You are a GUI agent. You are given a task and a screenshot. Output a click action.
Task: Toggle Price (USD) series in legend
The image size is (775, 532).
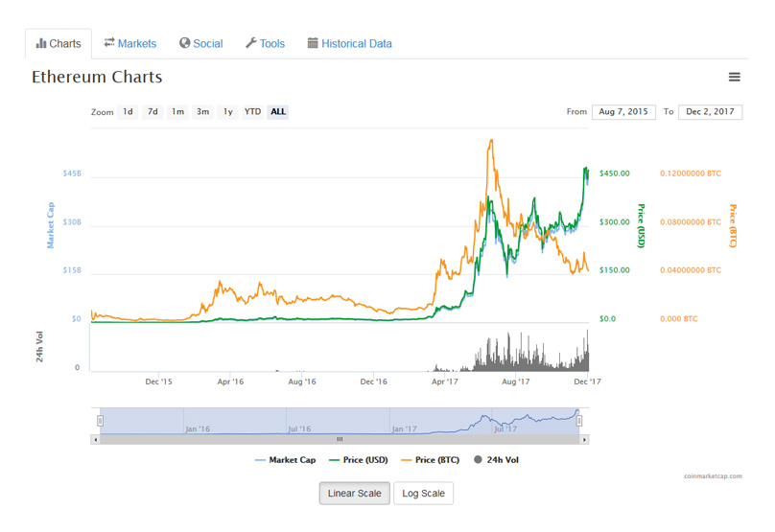[359, 460]
